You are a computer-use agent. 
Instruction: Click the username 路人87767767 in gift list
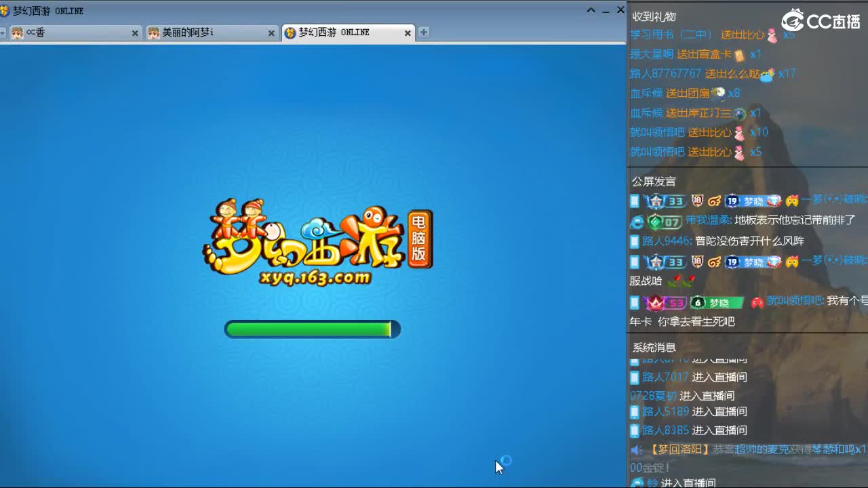tap(665, 73)
